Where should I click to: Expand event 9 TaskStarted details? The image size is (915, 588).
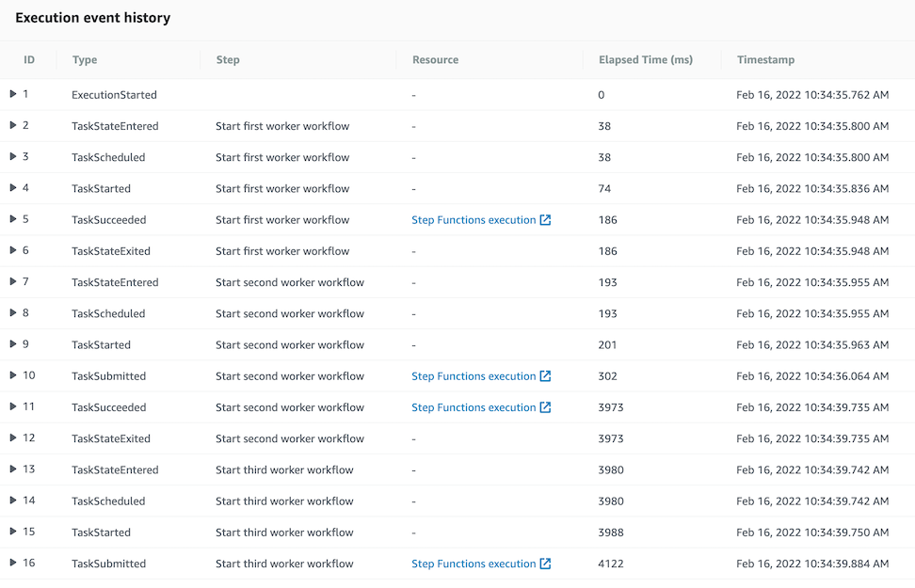[13, 344]
